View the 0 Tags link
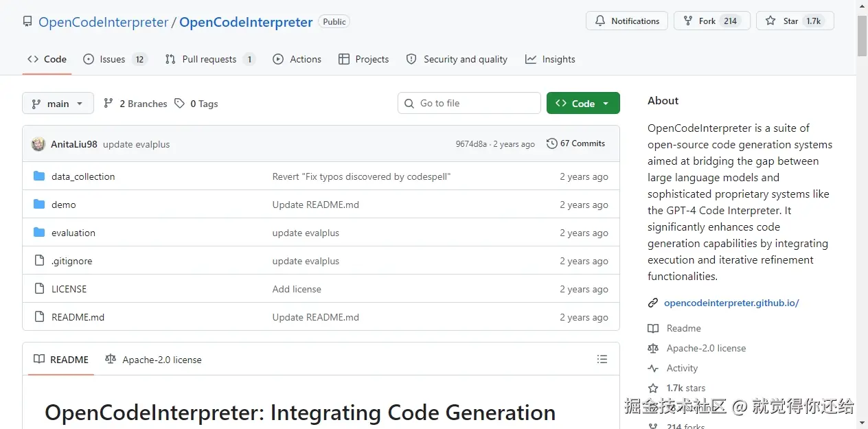Image resolution: width=868 pixels, height=429 pixels. (x=196, y=104)
